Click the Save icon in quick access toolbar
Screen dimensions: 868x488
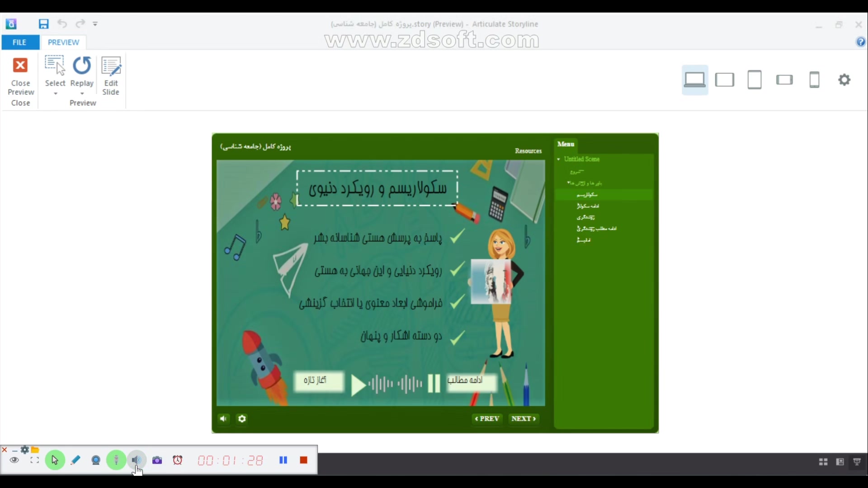[43, 24]
